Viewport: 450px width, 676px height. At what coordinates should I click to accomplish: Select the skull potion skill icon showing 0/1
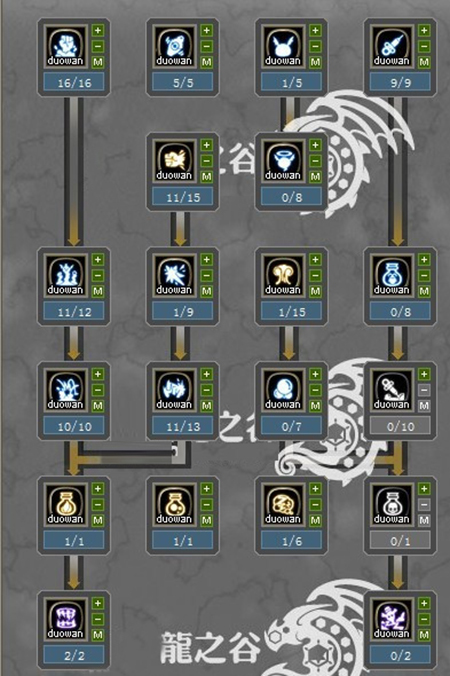click(x=391, y=504)
